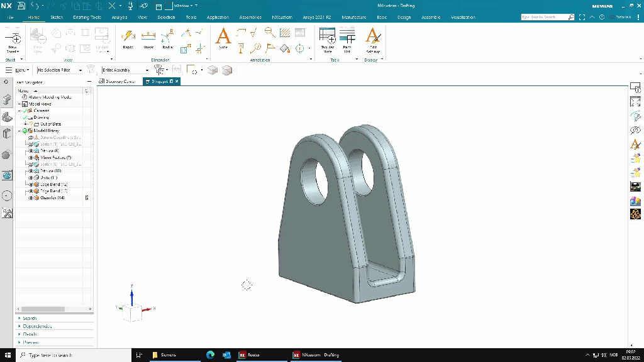Open Edit Settings in the Display group
The height and width of the screenshot is (362, 644).
click(x=373, y=40)
